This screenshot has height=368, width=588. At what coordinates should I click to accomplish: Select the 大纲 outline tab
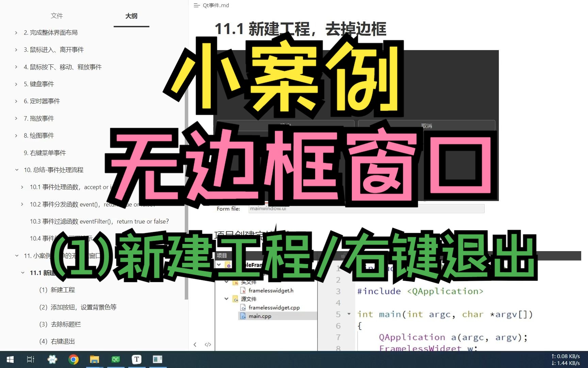[131, 16]
